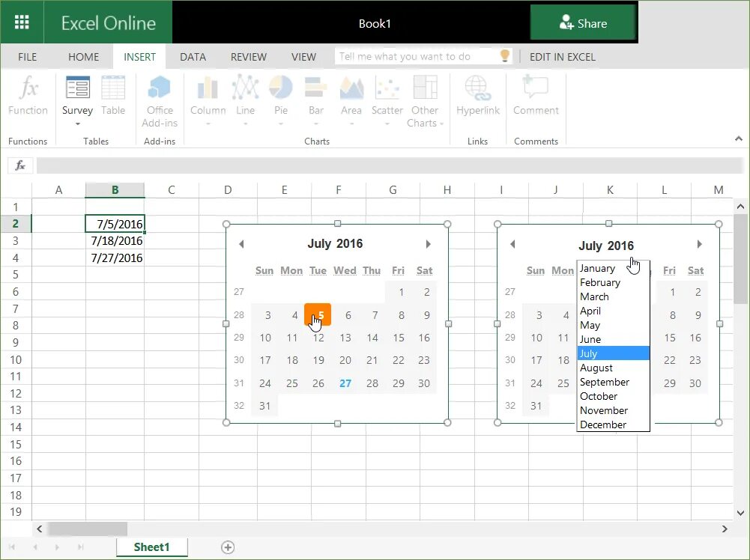The image size is (750, 560).
Task: Click the 2016 year in right calendar
Action: [621, 246]
